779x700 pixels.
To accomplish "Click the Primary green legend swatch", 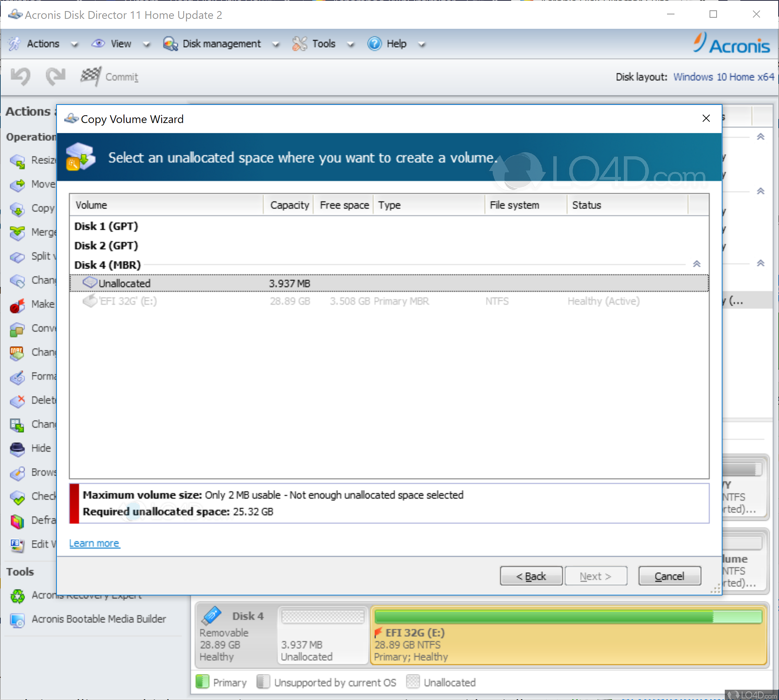I will pos(202,682).
